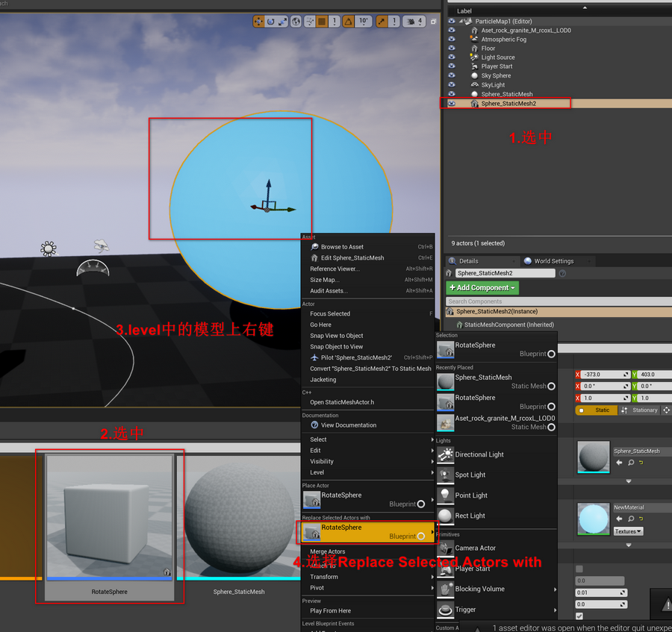
Task: Open the Add Component dropdown
Action: coord(482,287)
